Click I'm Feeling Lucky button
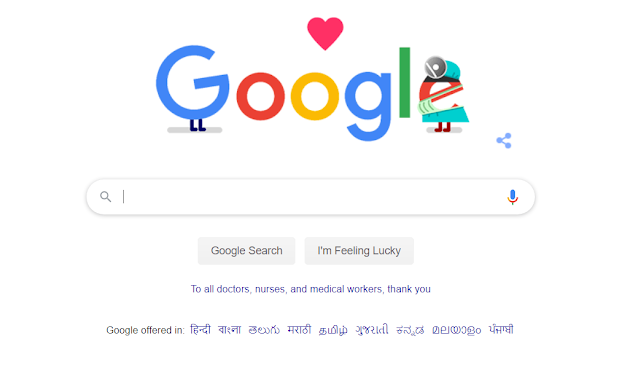 point(359,251)
